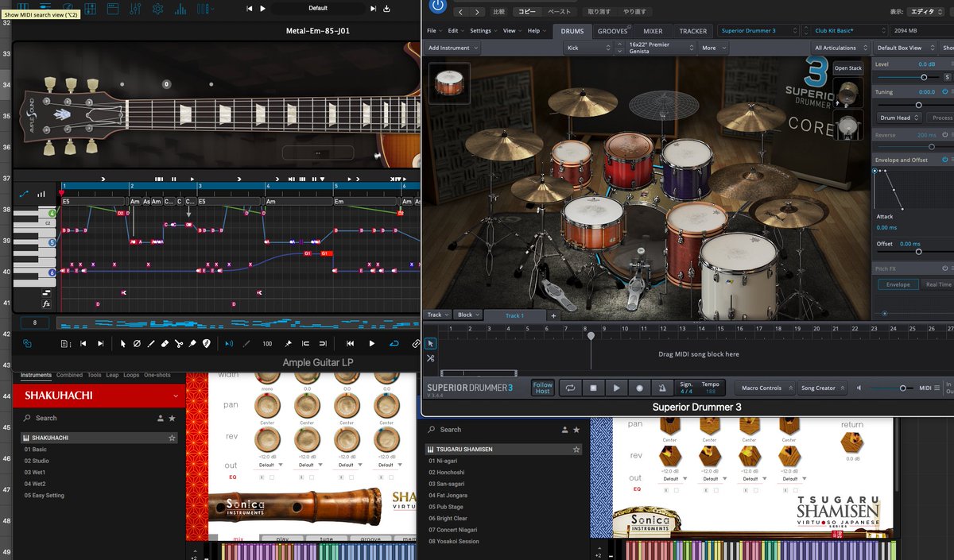Click the bar-chart analyzer icon in top toolbar
This screenshot has width=954, height=560.
[180, 9]
